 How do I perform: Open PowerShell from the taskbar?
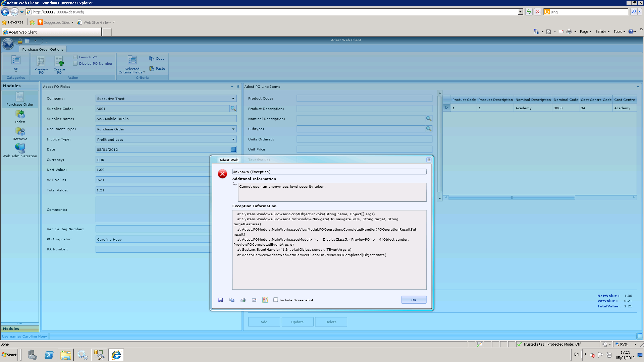pyautogui.click(x=49, y=355)
